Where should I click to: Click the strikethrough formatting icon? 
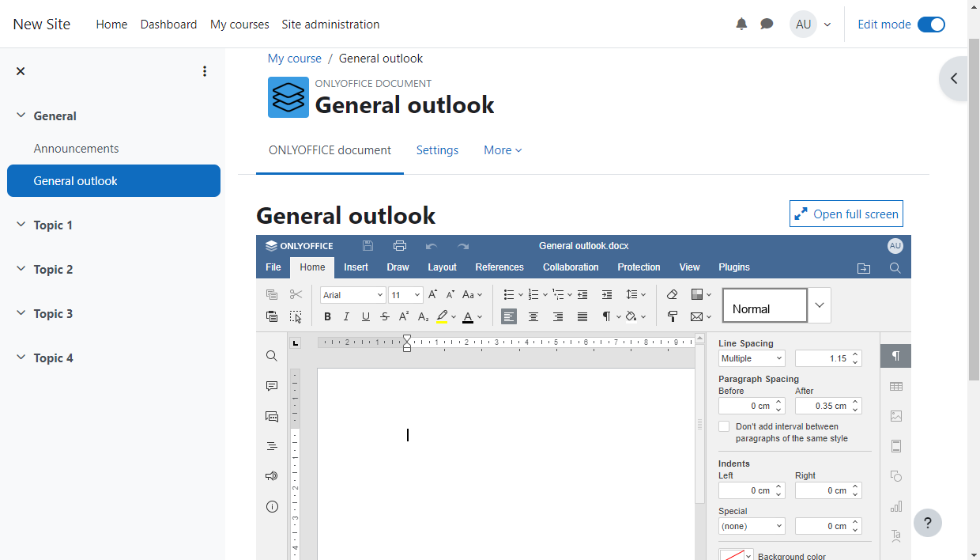[385, 316]
